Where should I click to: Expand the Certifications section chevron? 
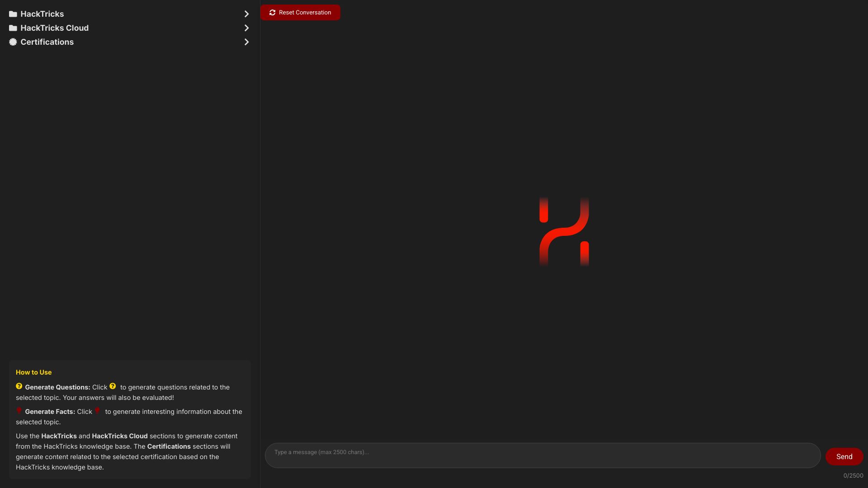click(246, 42)
